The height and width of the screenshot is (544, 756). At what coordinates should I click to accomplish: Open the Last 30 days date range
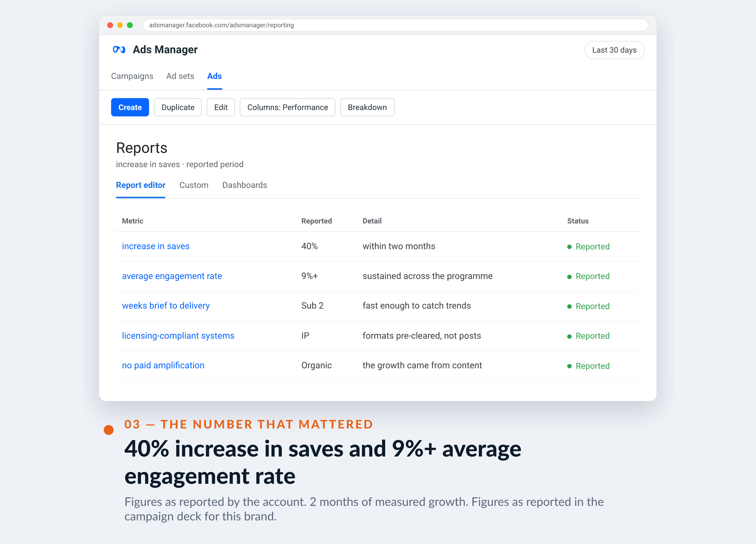[x=614, y=50]
